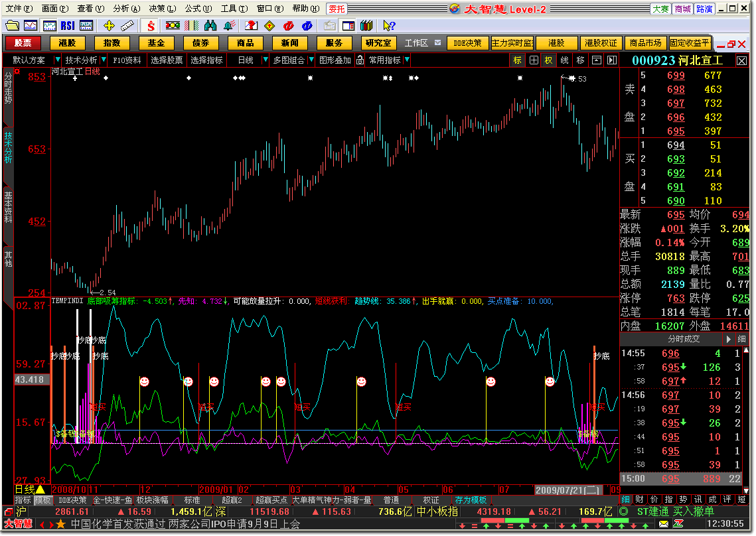This screenshot has width=756, height=536.
Task: Open the binoculars search icon
Action: point(210,26)
